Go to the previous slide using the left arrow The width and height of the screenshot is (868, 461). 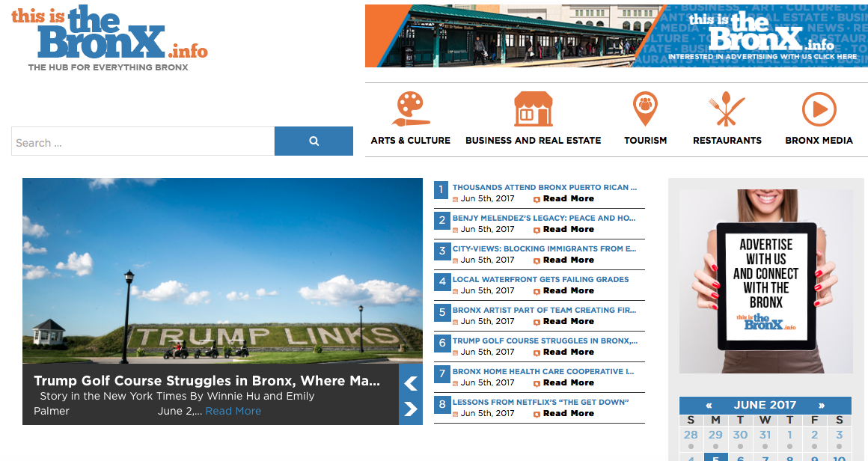click(x=411, y=383)
